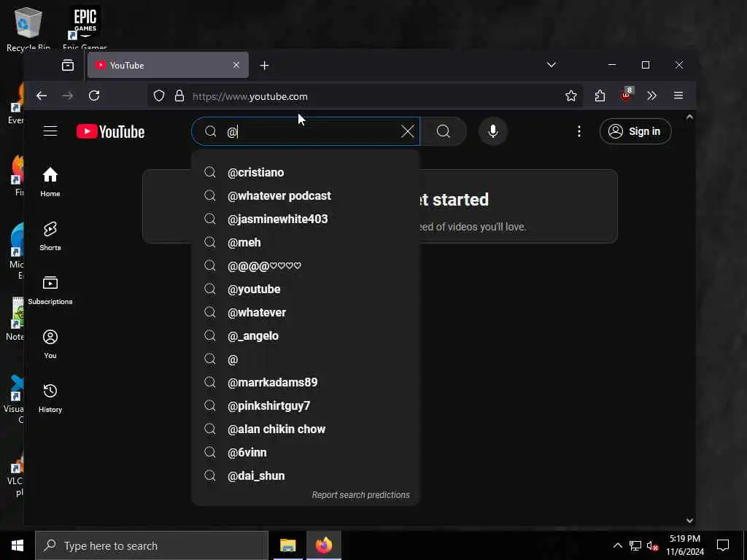Click the padlock site information icon
The image size is (747, 560).
(179, 96)
